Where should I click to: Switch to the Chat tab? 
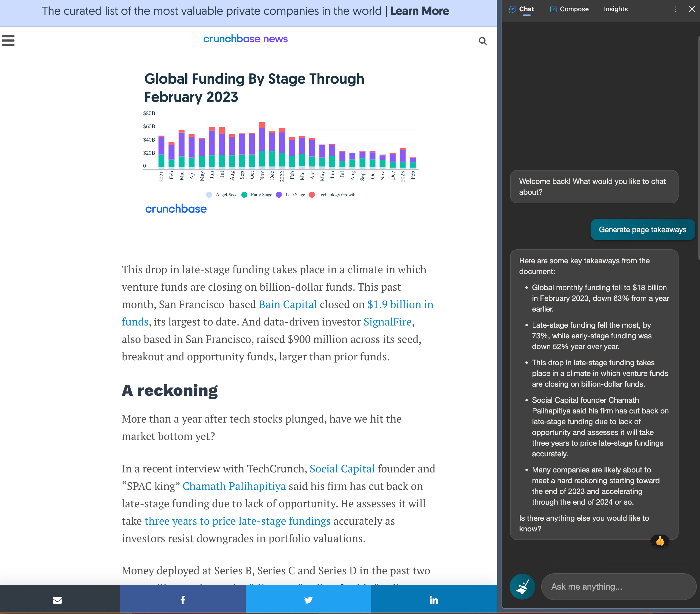point(522,9)
